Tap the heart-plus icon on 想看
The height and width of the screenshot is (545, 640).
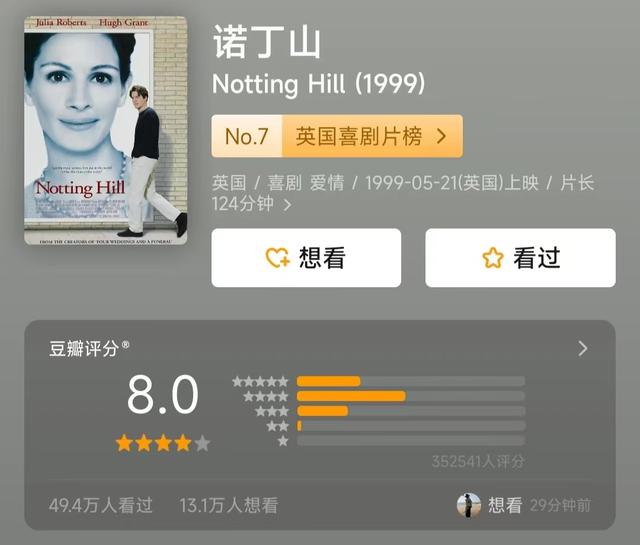point(278,258)
